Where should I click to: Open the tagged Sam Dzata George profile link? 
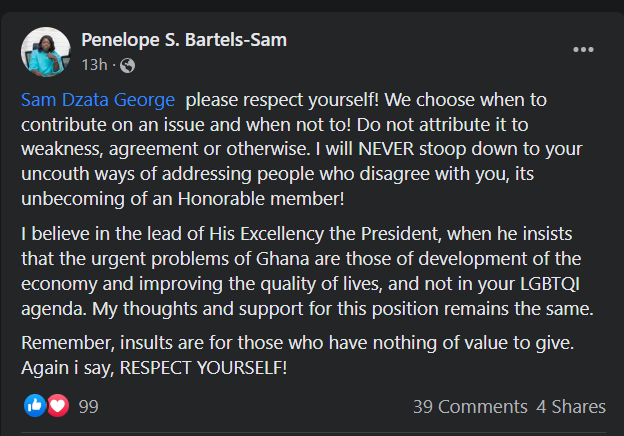97,101
